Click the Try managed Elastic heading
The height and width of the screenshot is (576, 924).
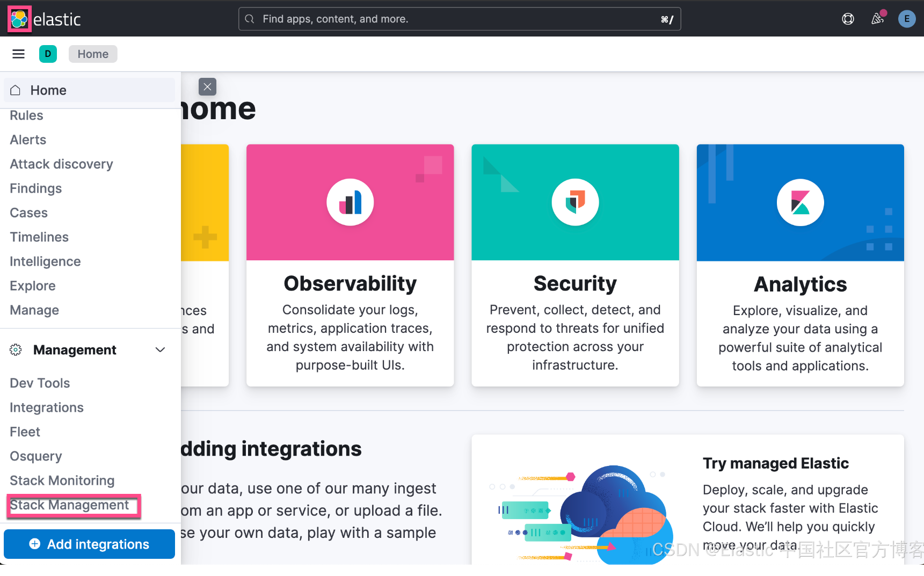[776, 463]
